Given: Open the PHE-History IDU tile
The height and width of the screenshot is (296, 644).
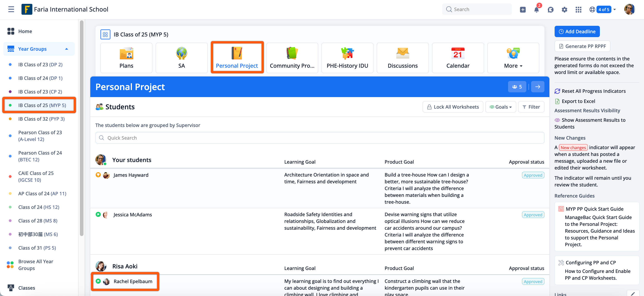Looking at the screenshot, I should point(347,58).
